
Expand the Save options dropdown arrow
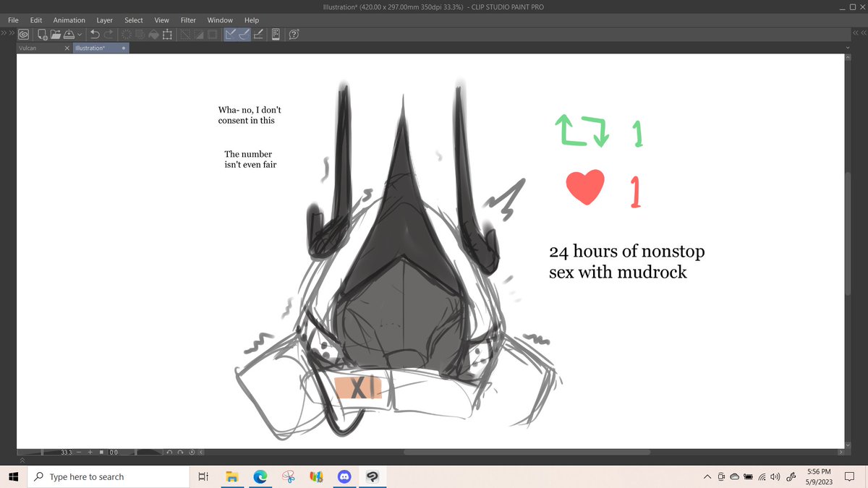[x=78, y=34]
